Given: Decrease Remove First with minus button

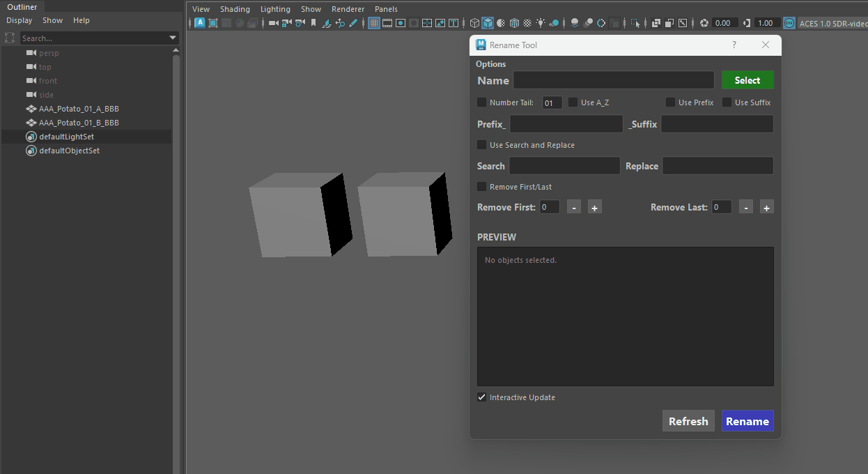Looking at the screenshot, I should click(573, 207).
